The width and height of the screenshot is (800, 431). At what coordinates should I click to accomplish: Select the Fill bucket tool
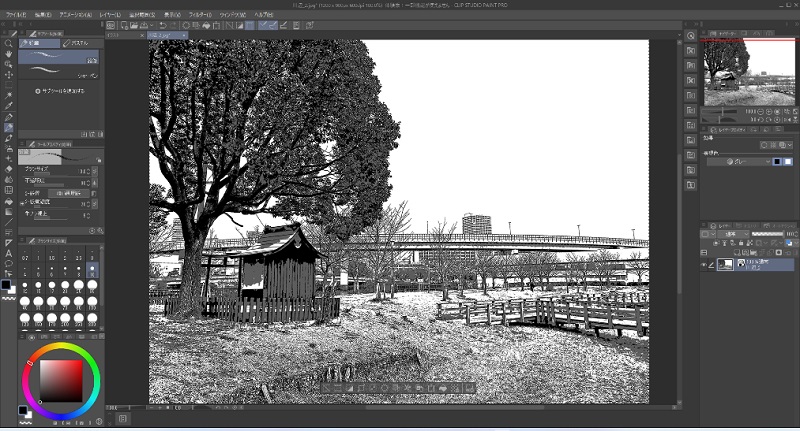coord(9,201)
